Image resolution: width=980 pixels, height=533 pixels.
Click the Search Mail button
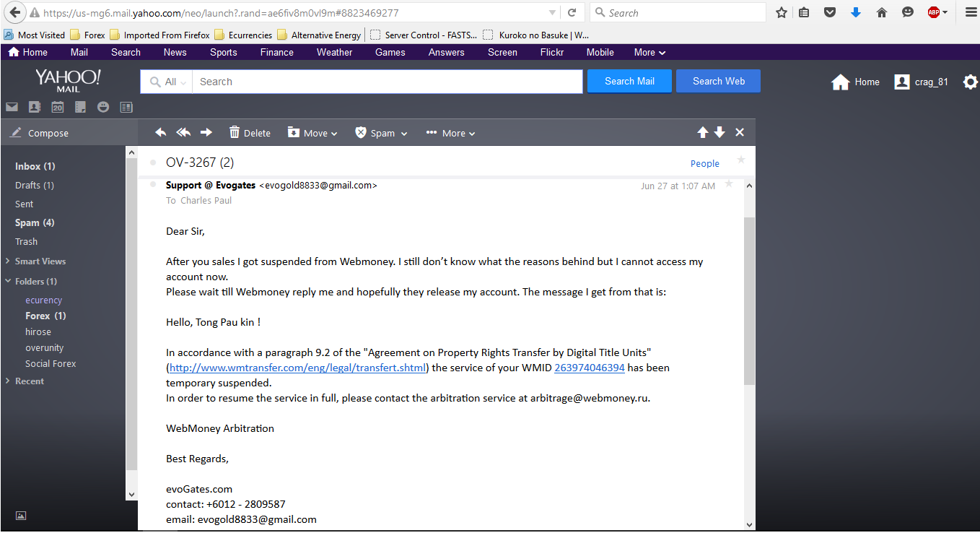(x=629, y=81)
